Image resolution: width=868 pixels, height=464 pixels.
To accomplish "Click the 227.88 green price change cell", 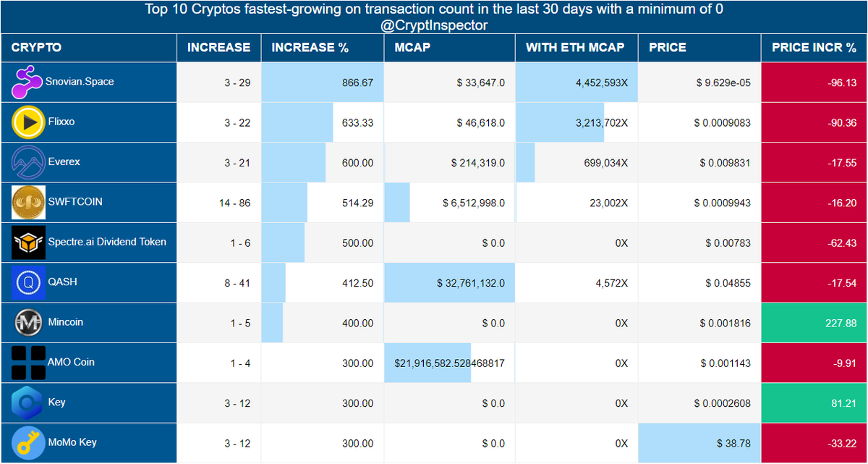I will tap(814, 323).
